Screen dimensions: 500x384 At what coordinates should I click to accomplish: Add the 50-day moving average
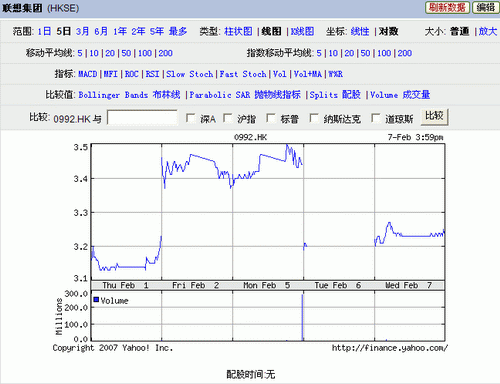pyautogui.click(x=126, y=53)
